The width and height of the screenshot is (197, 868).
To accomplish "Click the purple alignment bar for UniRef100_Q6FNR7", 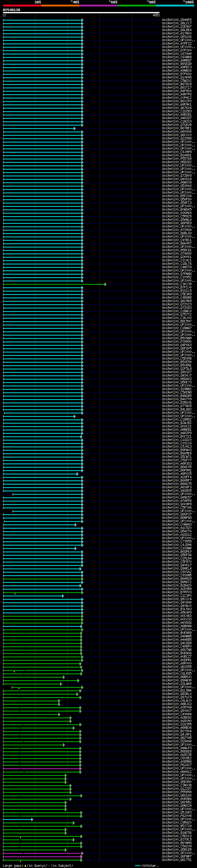I will click(43, 856).
